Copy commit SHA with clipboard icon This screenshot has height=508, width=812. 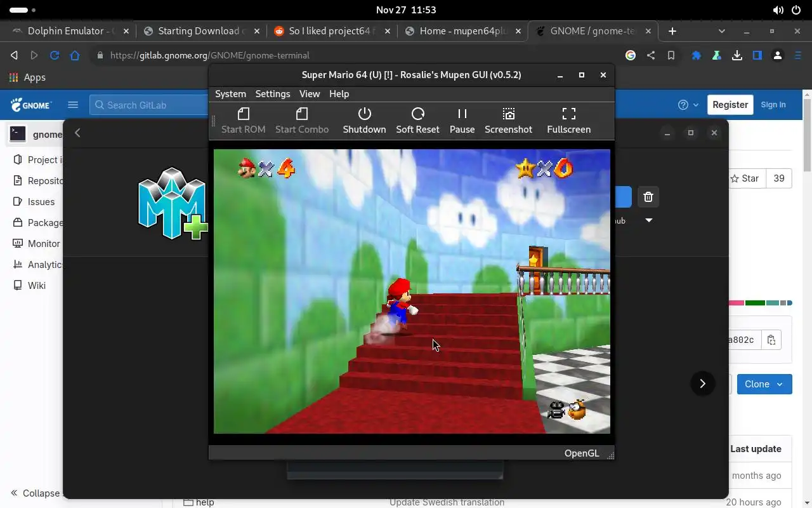point(771,340)
